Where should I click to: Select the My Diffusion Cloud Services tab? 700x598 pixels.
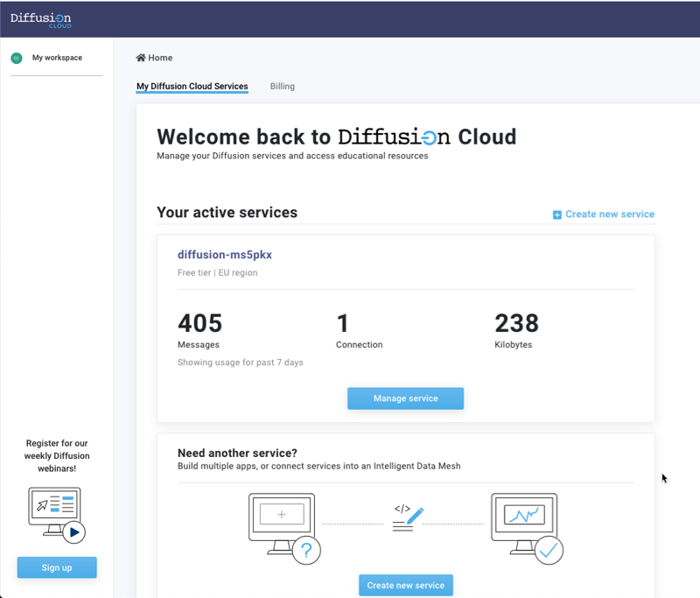192,86
